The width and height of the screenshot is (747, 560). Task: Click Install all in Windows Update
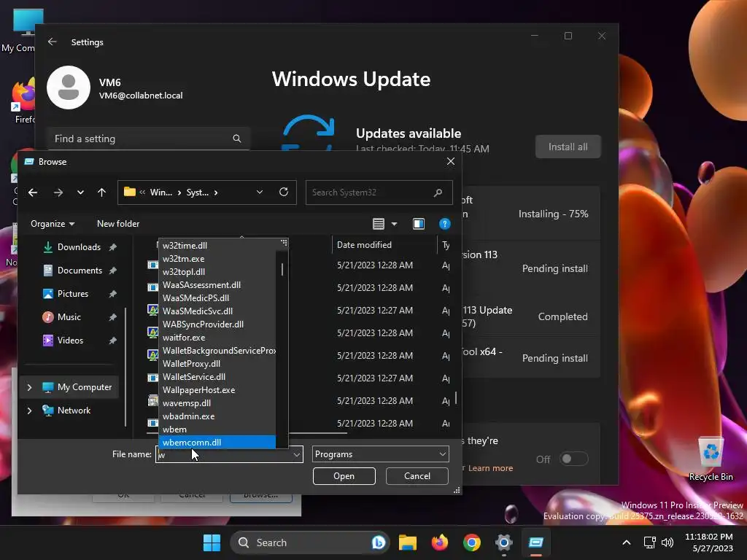[x=568, y=147]
